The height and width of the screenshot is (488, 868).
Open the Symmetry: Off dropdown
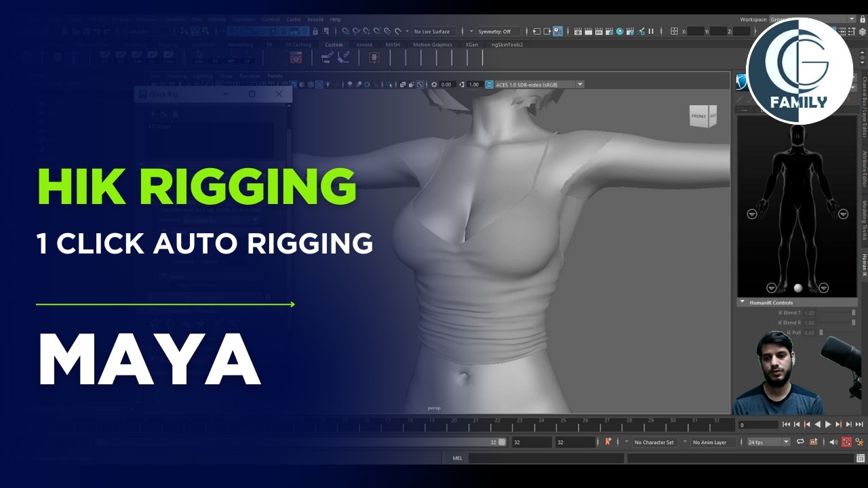point(498,31)
